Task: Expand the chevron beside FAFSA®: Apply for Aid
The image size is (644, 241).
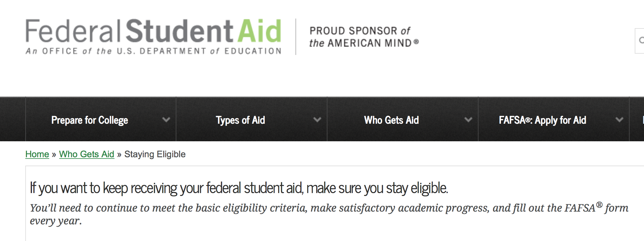Action: coord(619,120)
